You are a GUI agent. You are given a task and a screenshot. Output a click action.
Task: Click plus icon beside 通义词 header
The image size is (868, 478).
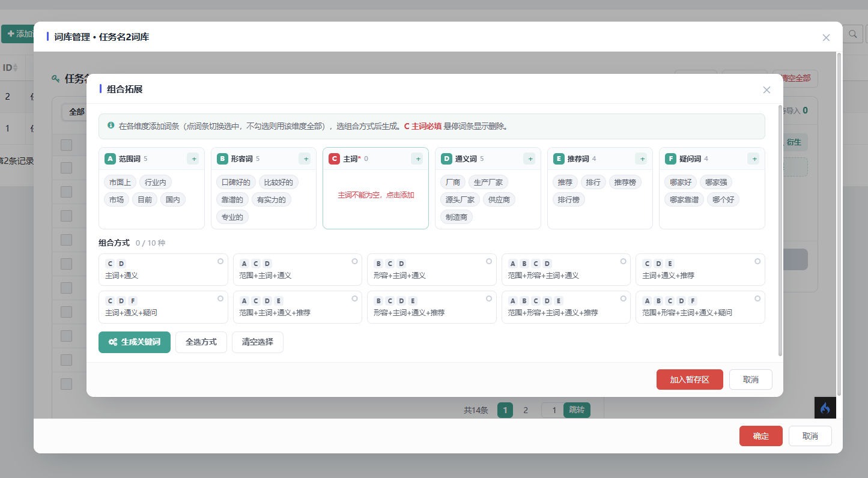click(x=529, y=159)
